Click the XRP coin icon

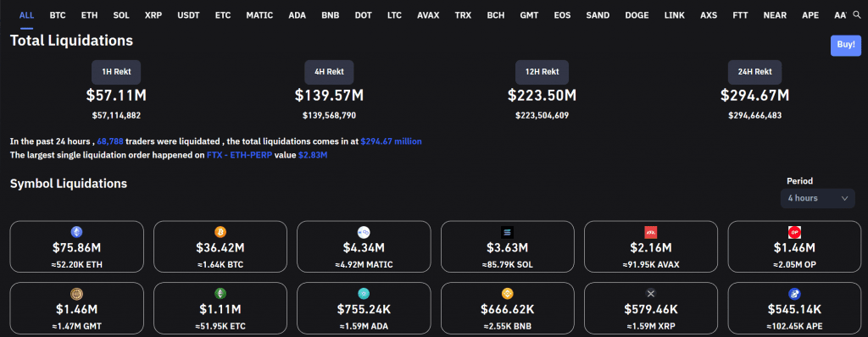(x=650, y=294)
